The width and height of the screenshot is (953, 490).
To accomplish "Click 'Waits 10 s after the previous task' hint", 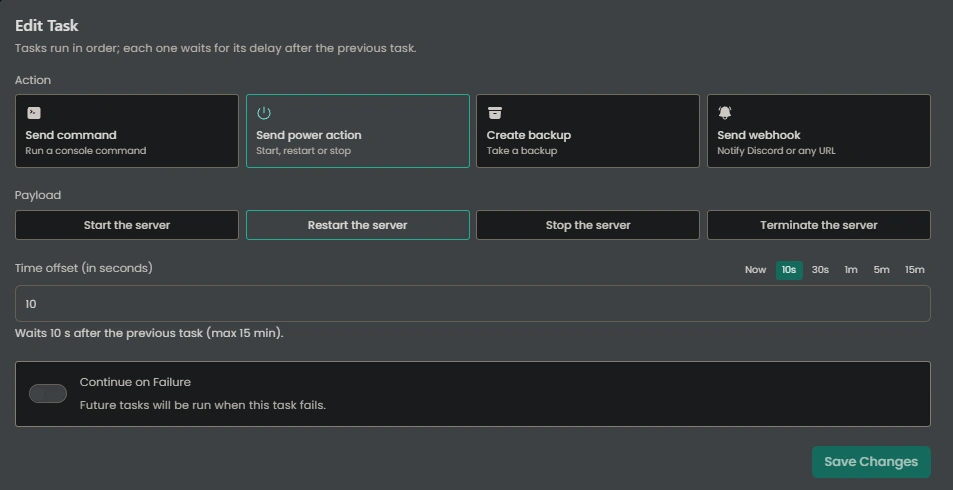I will tap(149, 333).
